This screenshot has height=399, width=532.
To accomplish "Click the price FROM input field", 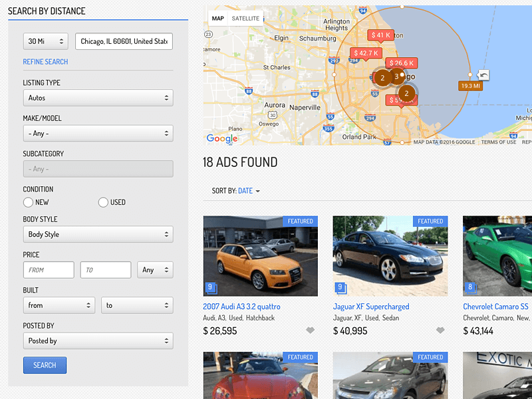I will pos(49,270).
